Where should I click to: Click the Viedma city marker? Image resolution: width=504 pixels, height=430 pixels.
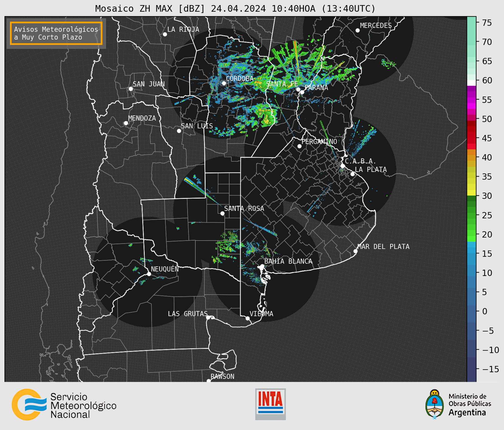(248, 318)
